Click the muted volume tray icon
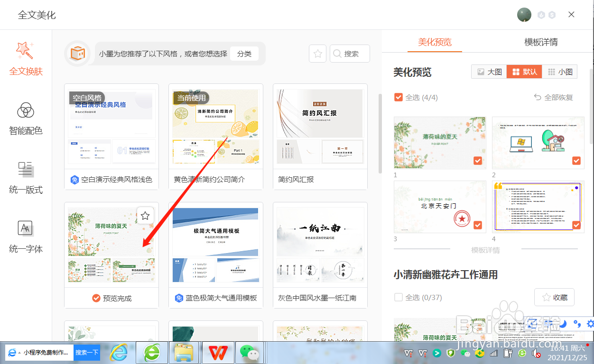Image resolution: width=594 pixels, height=364 pixels. click(x=537, y=353)
